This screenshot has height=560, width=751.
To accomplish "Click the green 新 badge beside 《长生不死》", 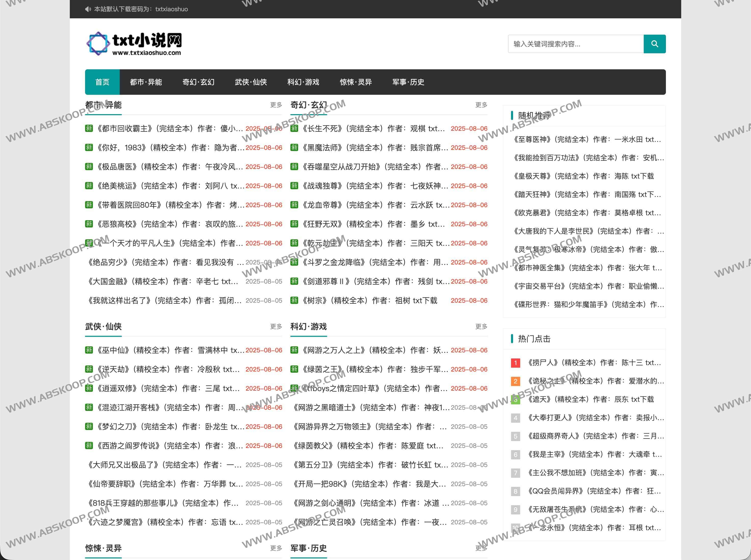I will pos(294,128).
